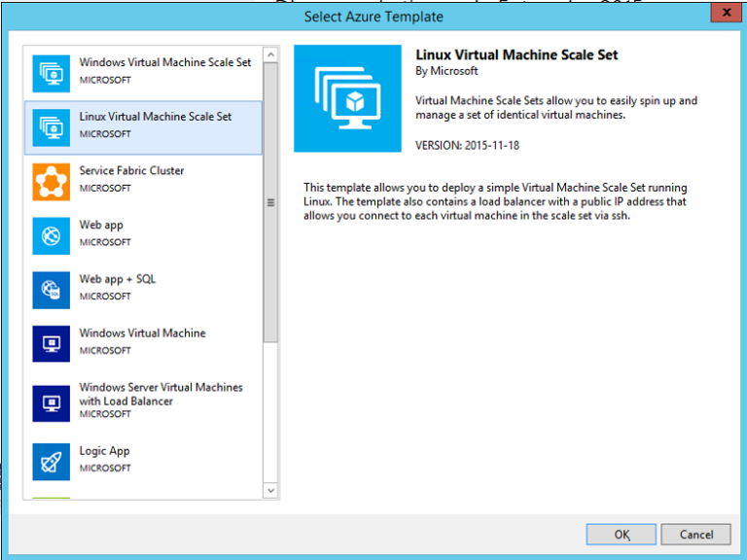Select Windows Server Virtual Machines Load Balancer icon
Viewport: 747px width, 560px height.
[51, 402]
